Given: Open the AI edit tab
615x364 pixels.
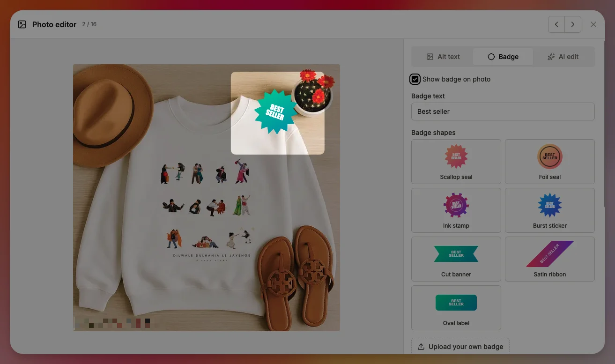Looking at the screenshot, I should point(563,57).
